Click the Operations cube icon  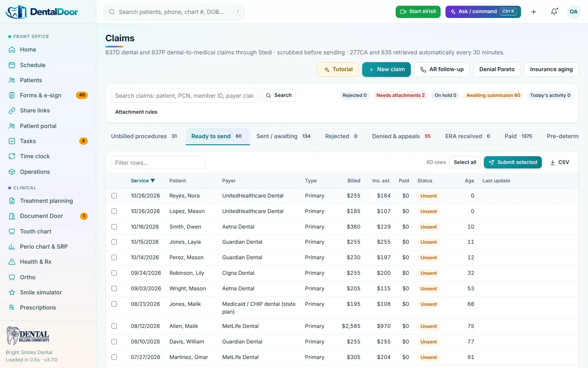click(12, 172)
